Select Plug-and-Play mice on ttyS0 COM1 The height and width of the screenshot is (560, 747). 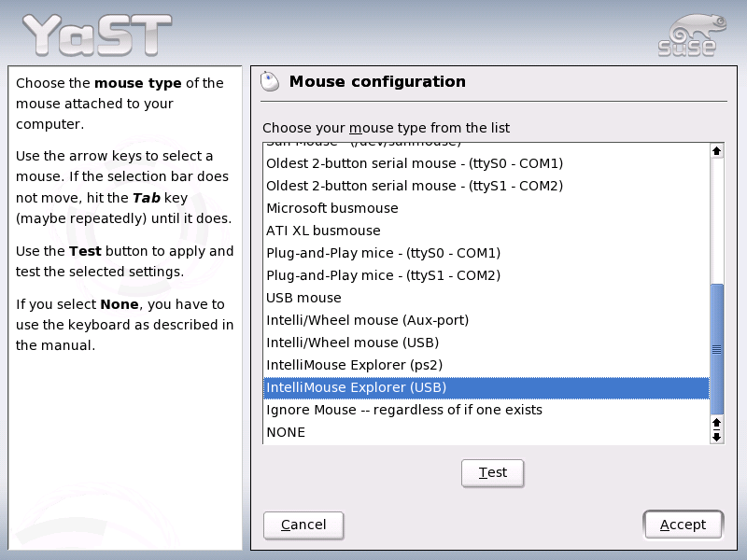383,252
